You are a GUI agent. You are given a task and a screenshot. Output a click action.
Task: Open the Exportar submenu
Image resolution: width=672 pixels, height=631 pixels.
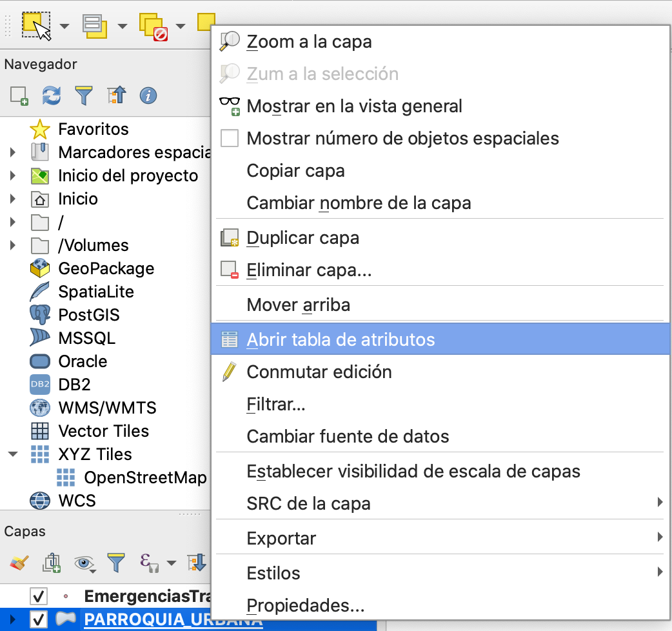click(281, 537)
